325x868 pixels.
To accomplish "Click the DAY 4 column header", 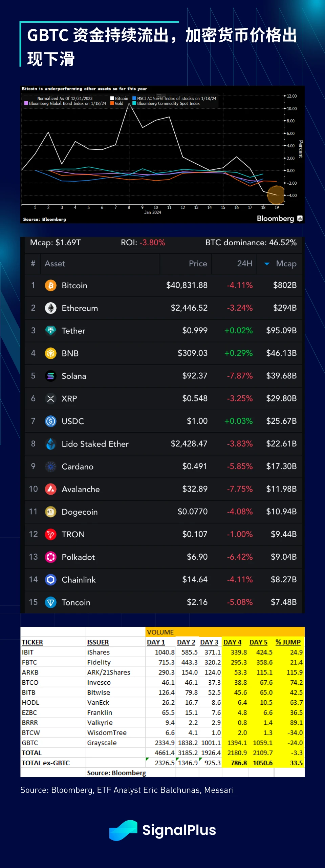I will (x=232, y=642).
